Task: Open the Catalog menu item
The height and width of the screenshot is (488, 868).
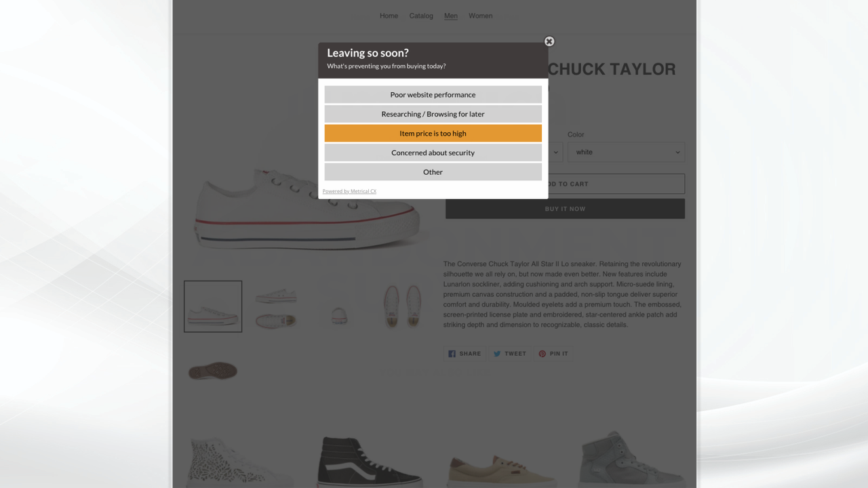Action: [421, 16]
